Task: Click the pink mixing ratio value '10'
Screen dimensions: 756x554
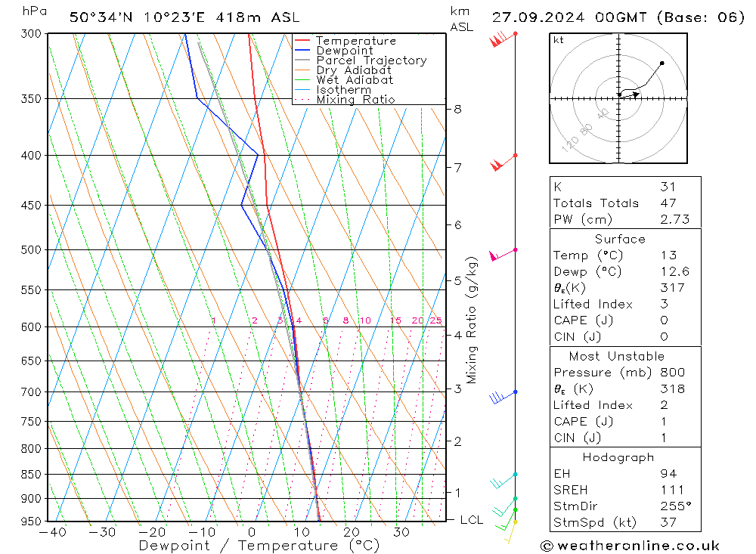Action: (365, 320)
